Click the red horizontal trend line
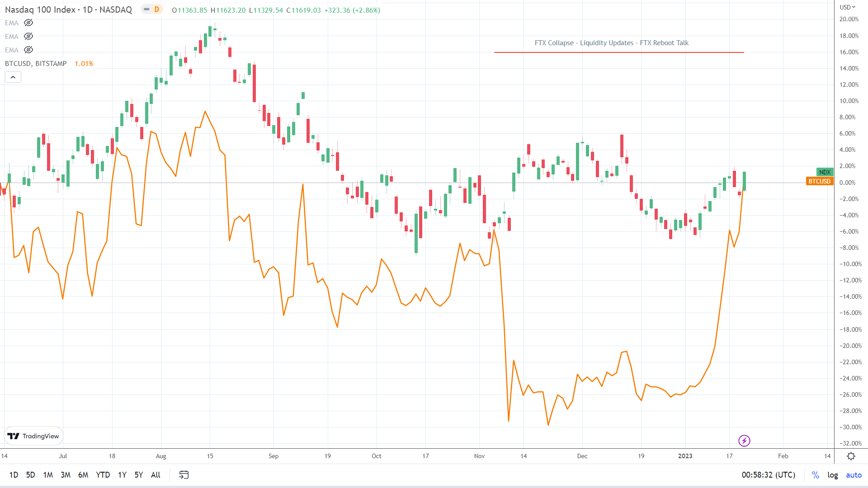The width and height of the screenshot is (868, 488). (619, 52)
